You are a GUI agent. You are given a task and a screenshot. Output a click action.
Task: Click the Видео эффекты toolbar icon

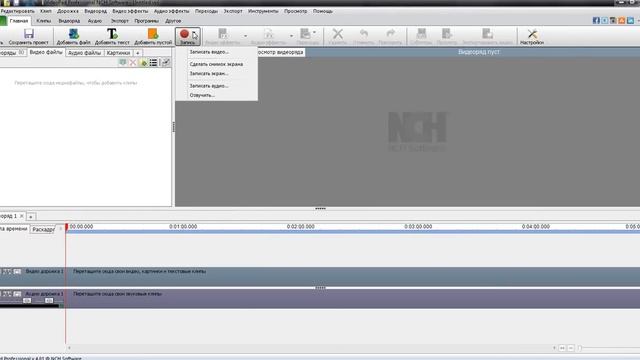pos(222,33)
